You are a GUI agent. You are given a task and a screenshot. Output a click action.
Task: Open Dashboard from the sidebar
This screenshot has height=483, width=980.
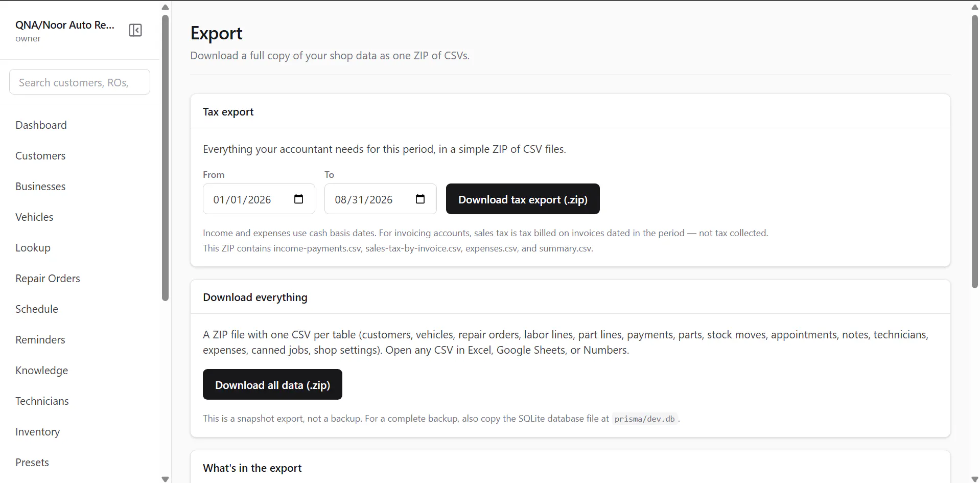click(x=41, y=125)
